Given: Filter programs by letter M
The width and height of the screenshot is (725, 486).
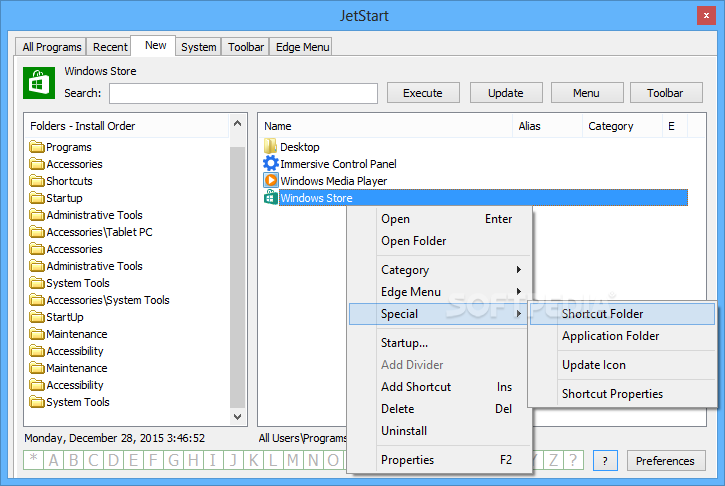Looking at the screenshot, I should coord(293,460).
